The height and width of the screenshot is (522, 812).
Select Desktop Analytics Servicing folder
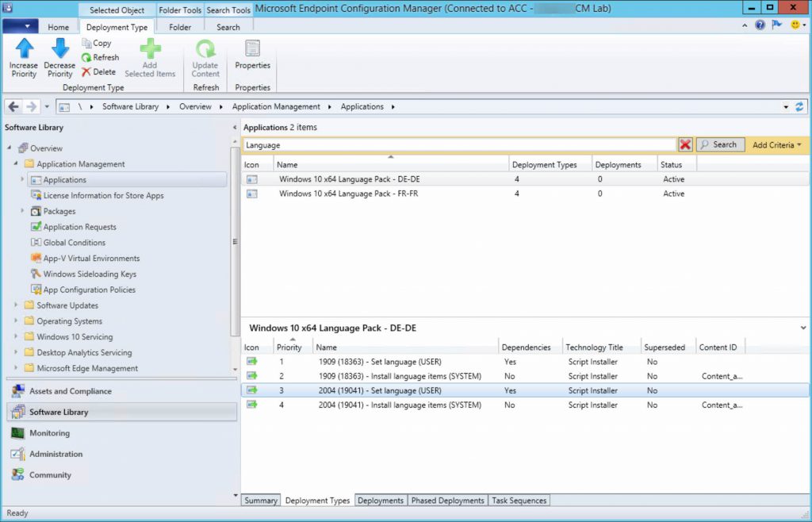tap(84, 352)
